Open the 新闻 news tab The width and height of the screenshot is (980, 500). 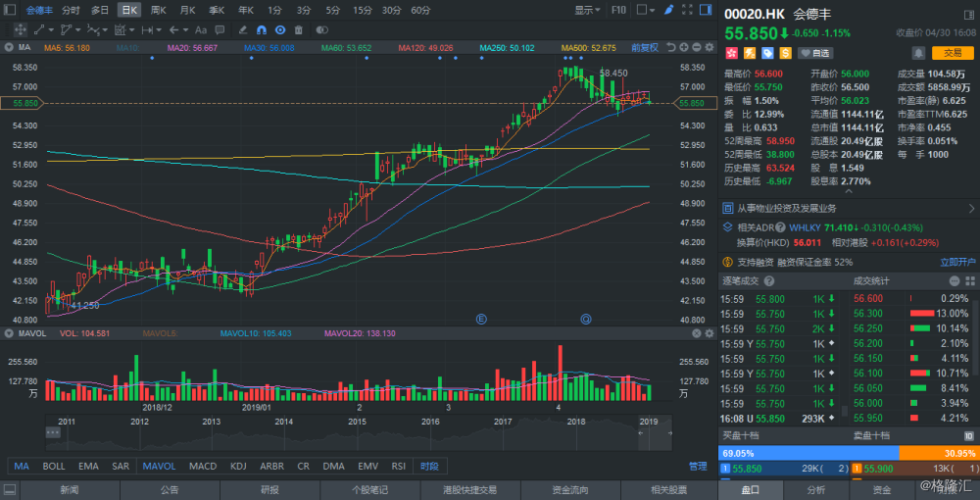point(70,490)
